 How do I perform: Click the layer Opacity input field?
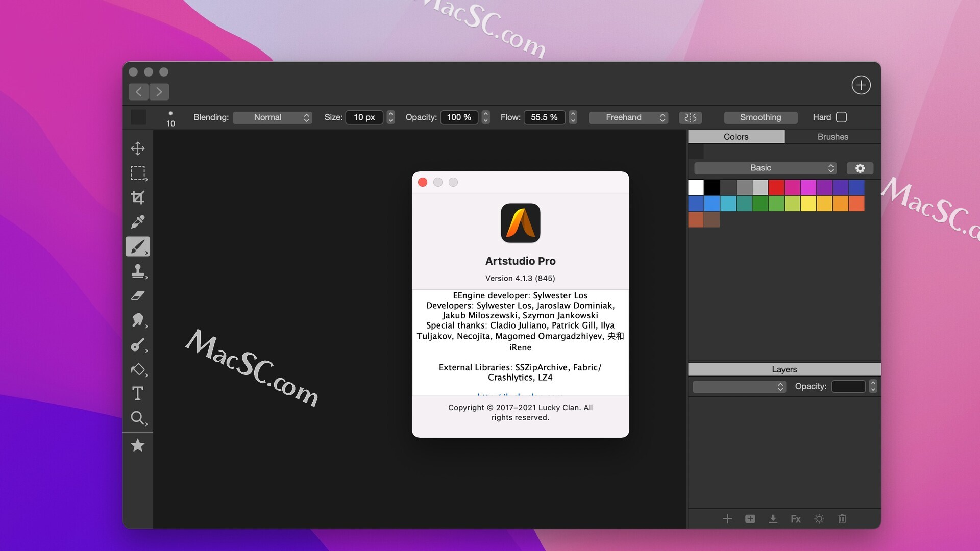point(848,386)
